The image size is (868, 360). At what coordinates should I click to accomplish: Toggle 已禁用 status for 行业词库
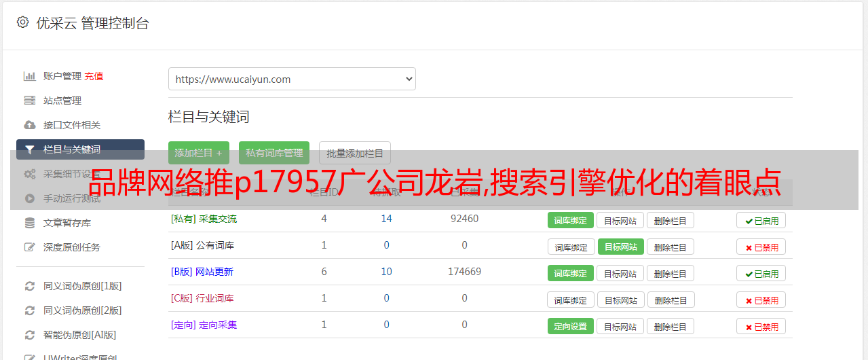click(761, 300)
